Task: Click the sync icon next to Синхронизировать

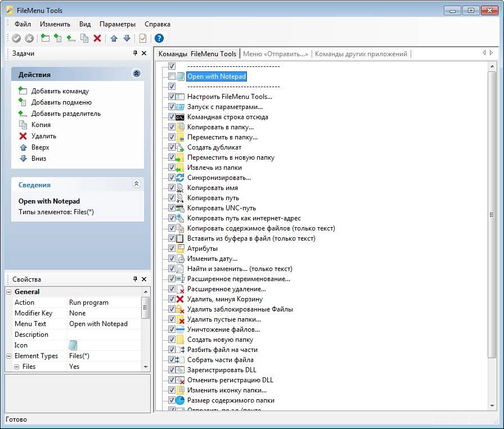Action: (x=181, y=177)
